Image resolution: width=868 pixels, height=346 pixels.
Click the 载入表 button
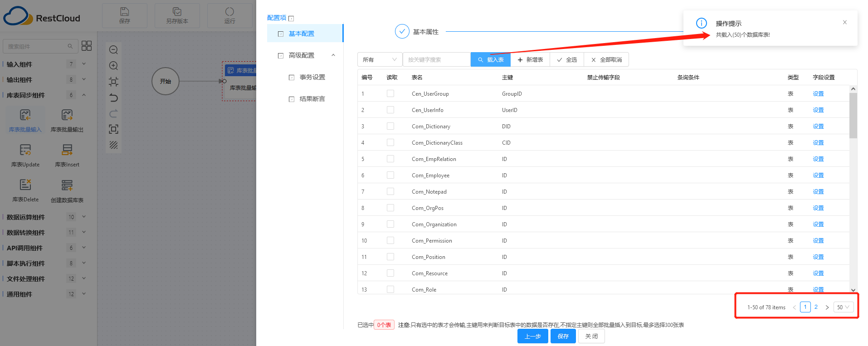click(491, 59)
